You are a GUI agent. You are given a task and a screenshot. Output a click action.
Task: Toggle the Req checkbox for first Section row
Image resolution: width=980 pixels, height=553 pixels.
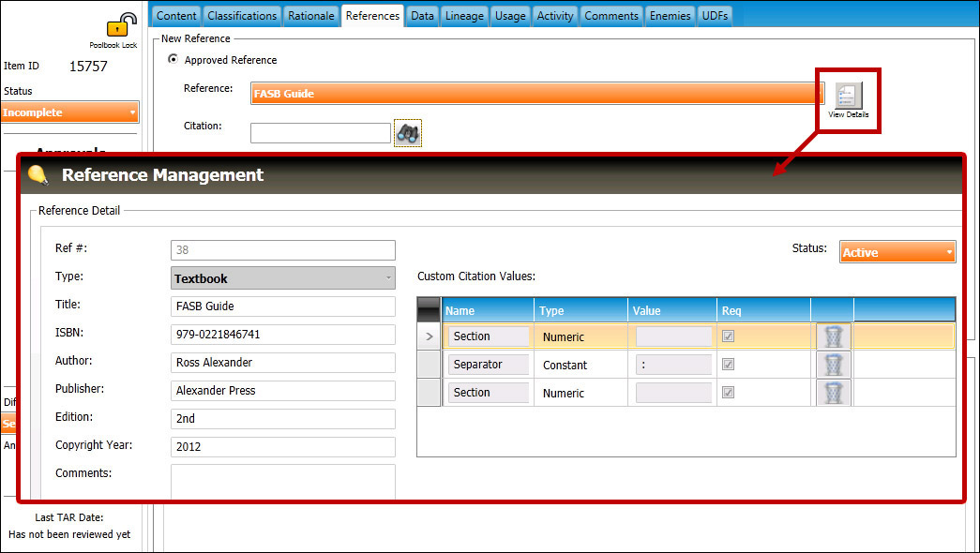pos(730,336)
